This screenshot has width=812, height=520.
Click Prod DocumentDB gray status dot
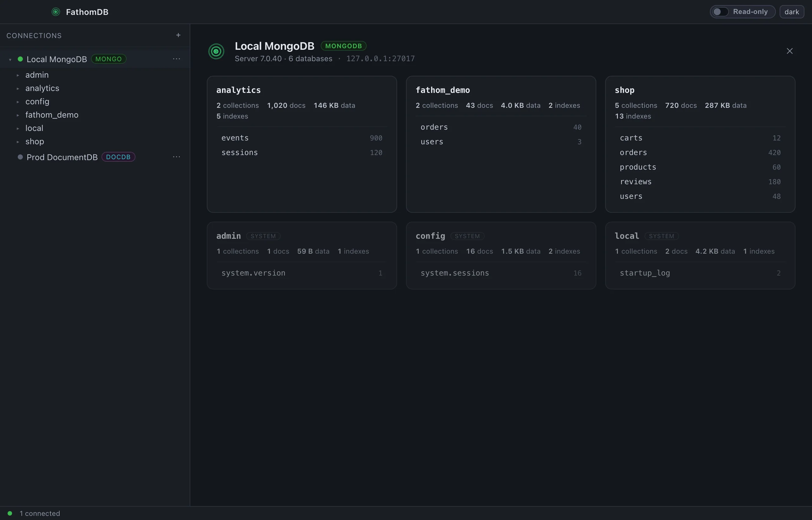pyautogui.click(x=20, y=157)
